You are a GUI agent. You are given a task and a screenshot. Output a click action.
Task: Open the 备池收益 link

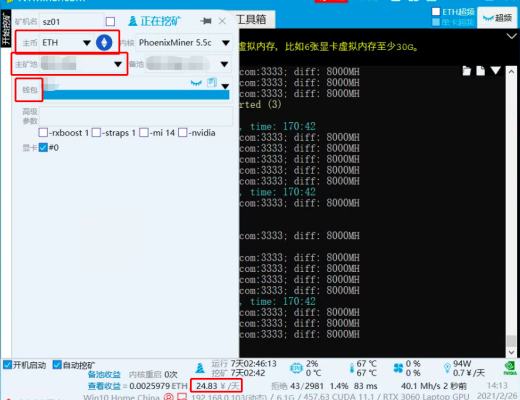(x=104, y=374)
